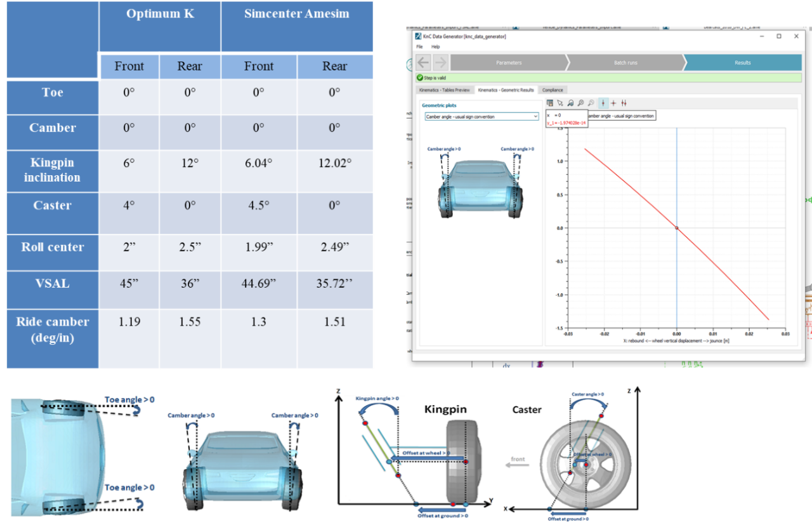Select the pointer arrow tool in plot toolbar
The height and width of the screenshot is (525, 812).
[560, 103]
